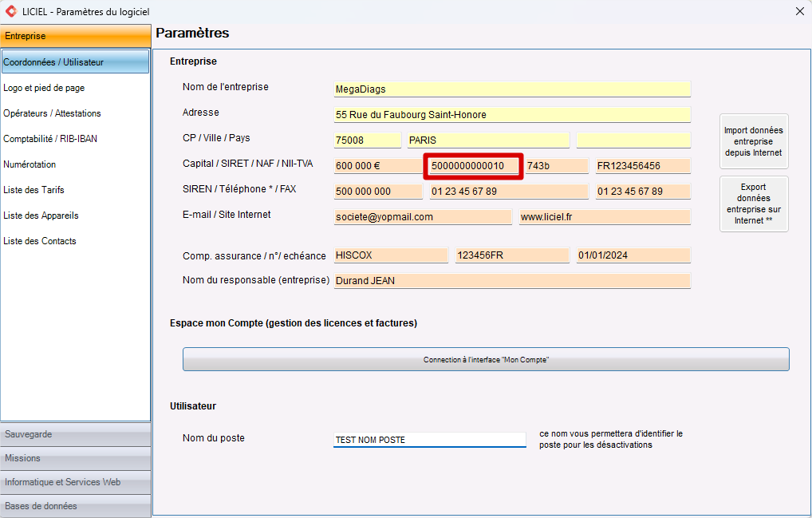This screenshot has width=812, height=518.
Task: Open Informatique et Services Web section
Action: tap(76, 482)
